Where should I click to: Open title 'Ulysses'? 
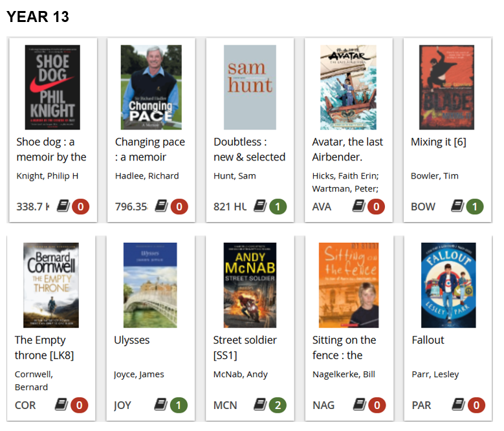132,340
